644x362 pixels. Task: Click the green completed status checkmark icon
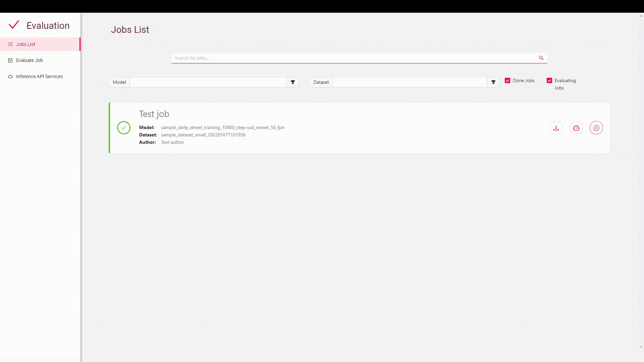tap(124, 128)
